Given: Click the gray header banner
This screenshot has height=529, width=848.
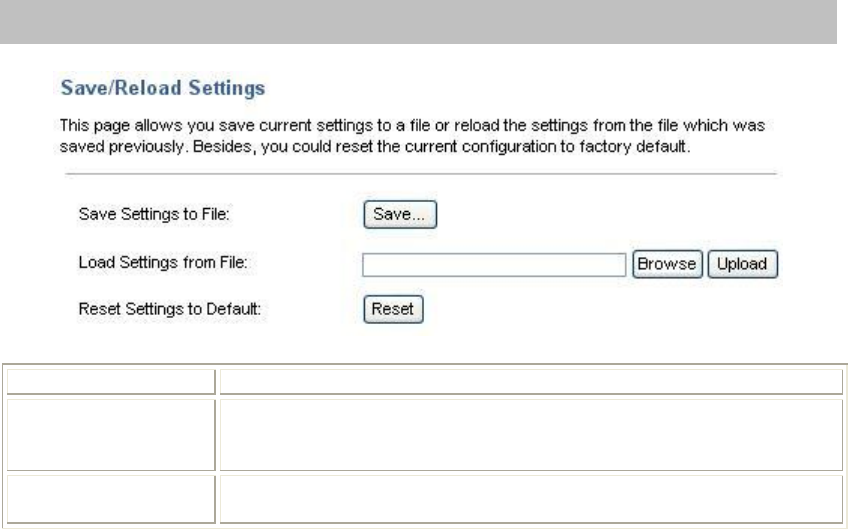Looking at the screenshot, I should 418,22.
